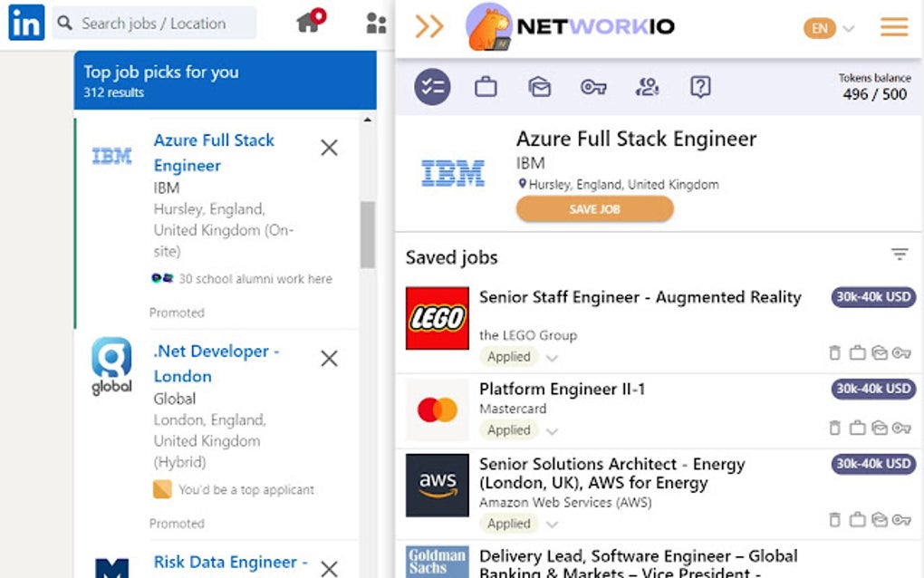Screen dimensions: 924x578
Task: Delete the LEGO saved job using its trash icon
Action: point(834,353)
